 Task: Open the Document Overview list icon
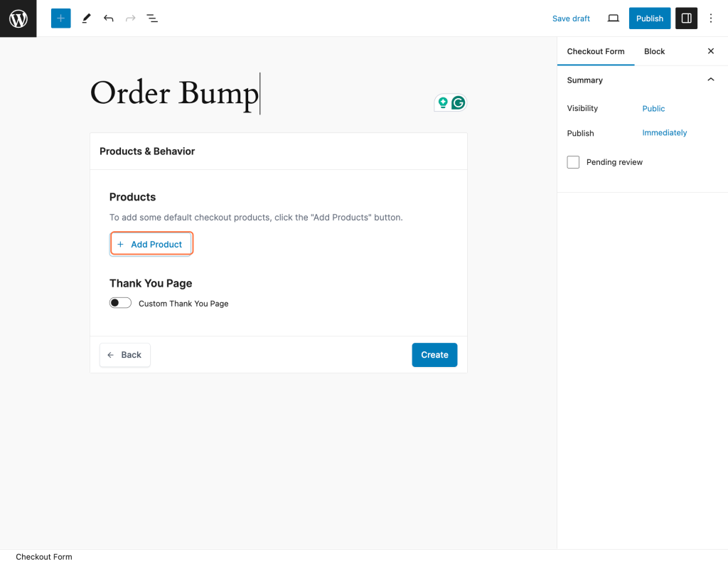click(x=151, y=18)
